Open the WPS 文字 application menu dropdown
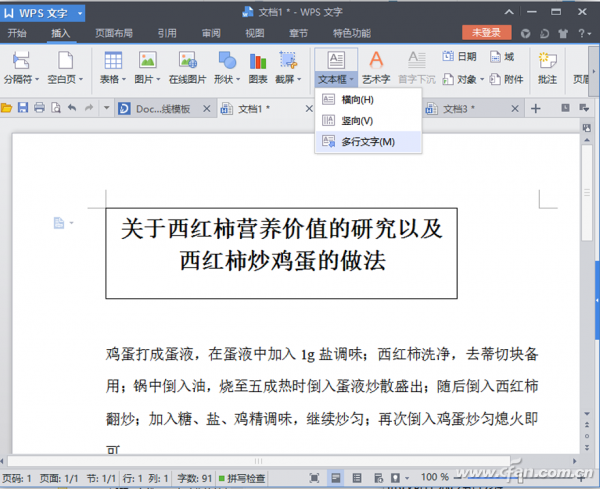600x489 pixels. point(80,13)
